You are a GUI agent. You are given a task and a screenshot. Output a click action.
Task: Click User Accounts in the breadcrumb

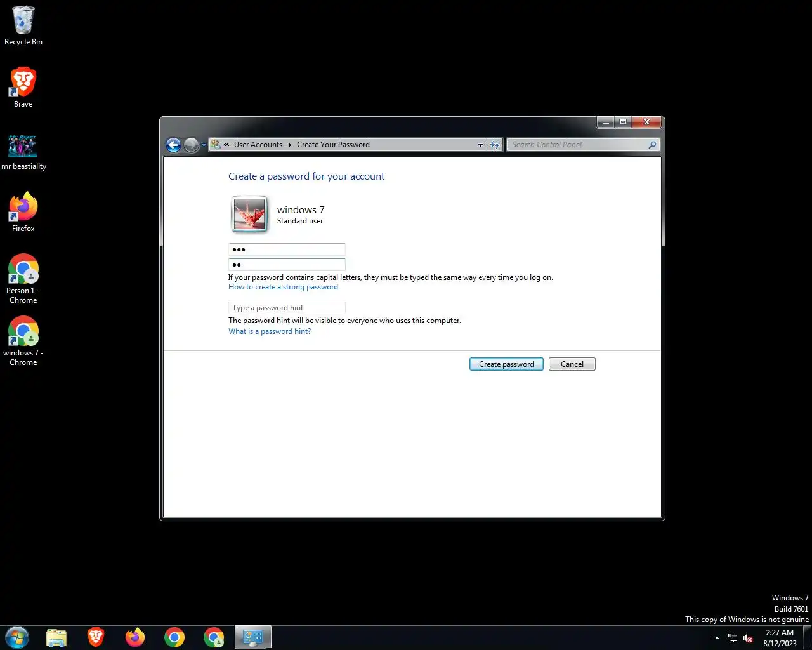[x=258, y=145]
